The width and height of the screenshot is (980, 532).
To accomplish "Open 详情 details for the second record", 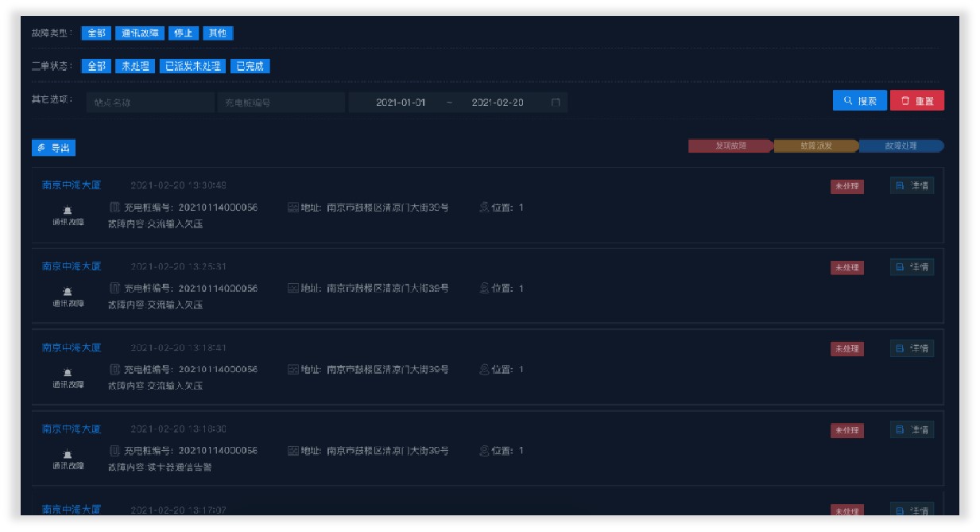I will pyautogui.click(x=912, y=267).
